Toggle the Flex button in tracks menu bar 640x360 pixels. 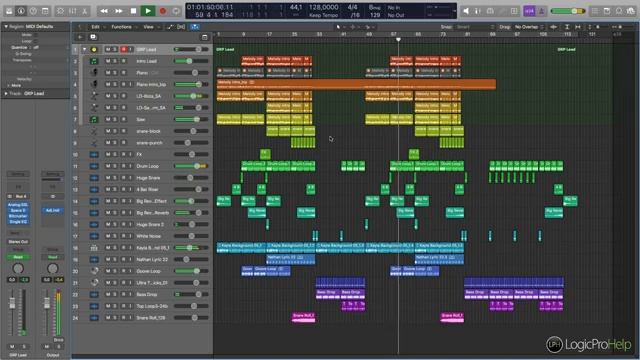[181, 27]
